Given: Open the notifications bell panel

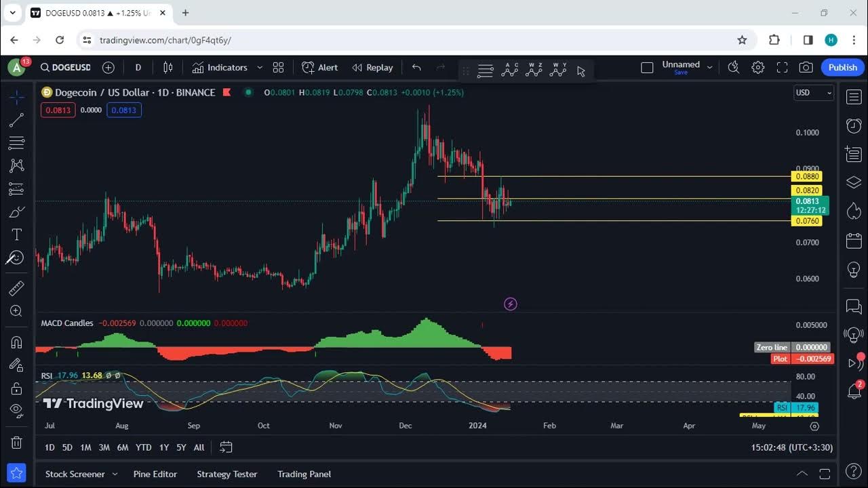Looking at the screenshot, I should coord(854,391).
